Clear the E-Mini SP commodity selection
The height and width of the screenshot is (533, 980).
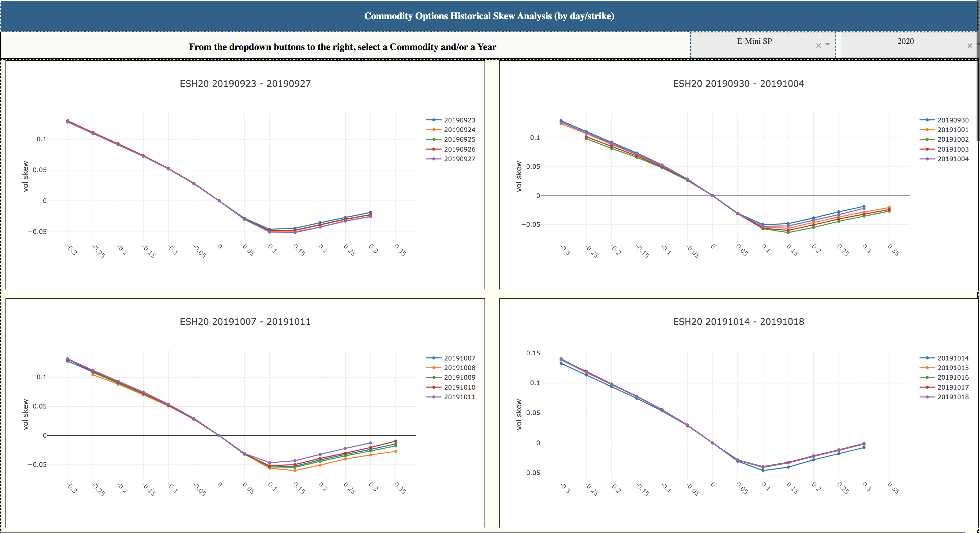[x=818, y=46]
